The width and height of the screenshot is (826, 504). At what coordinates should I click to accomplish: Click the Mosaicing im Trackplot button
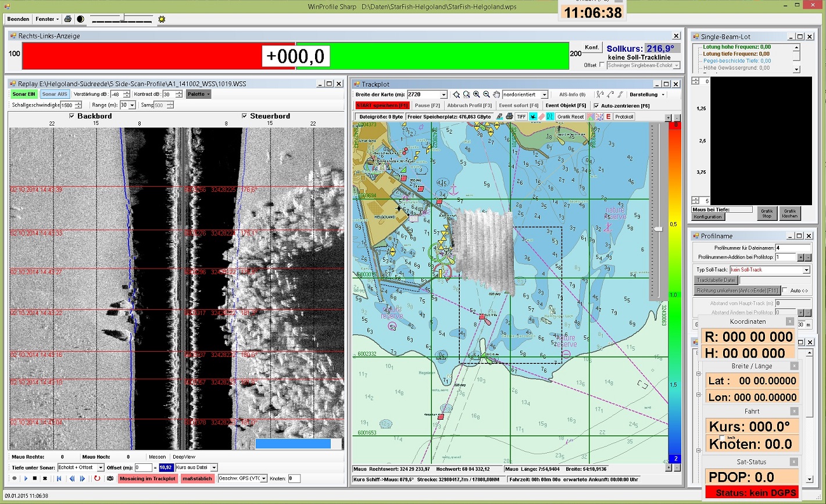[x=148, y=478]
